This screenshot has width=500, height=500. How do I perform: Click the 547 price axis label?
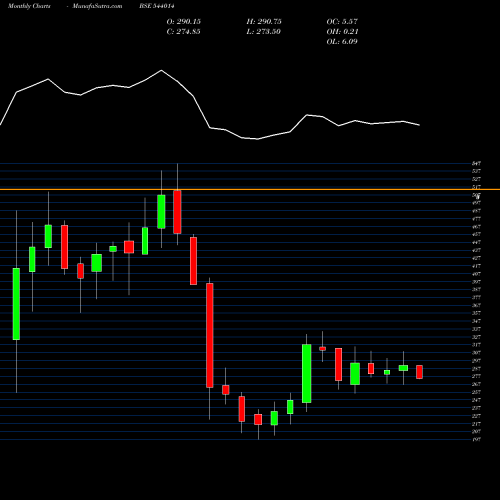click(x=476, y=163)
